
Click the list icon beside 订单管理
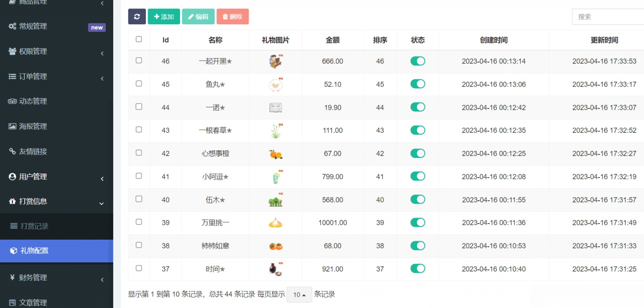pyautogui.click(x=13, y=77)
